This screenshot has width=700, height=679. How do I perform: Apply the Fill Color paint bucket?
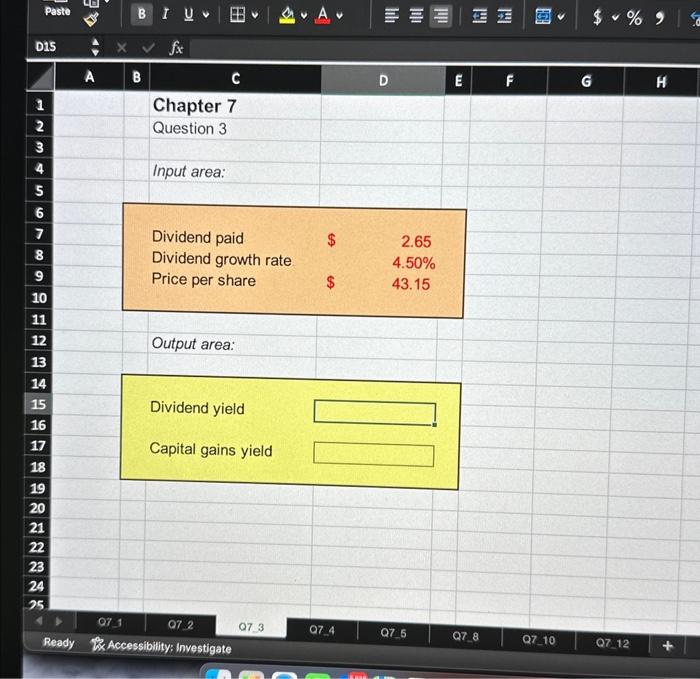[287, 15]
